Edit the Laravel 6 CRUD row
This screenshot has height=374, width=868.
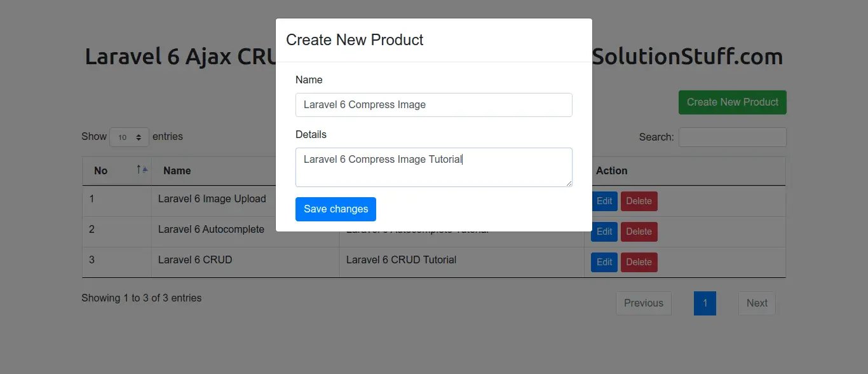point(604,262)
